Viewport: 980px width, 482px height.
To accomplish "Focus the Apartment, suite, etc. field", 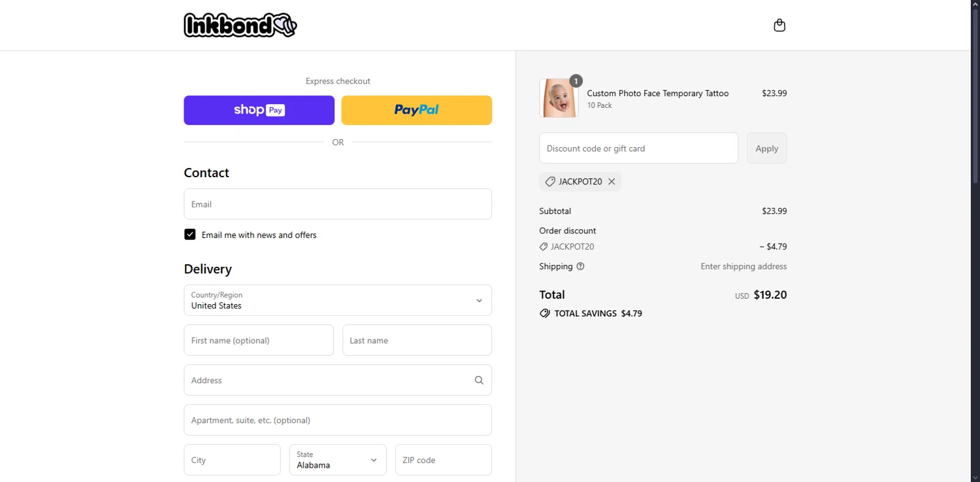I will click(338, 420).
